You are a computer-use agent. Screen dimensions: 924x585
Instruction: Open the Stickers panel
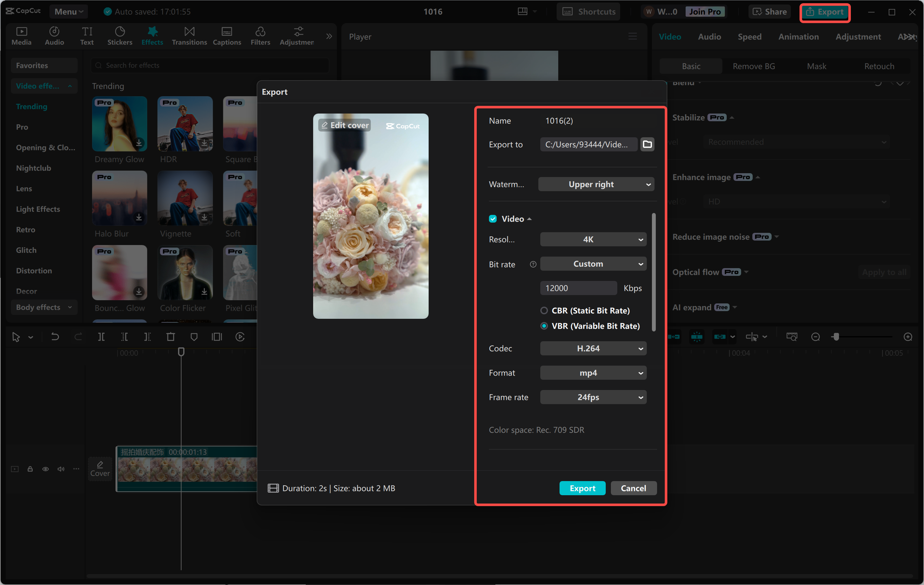[120, 36]
